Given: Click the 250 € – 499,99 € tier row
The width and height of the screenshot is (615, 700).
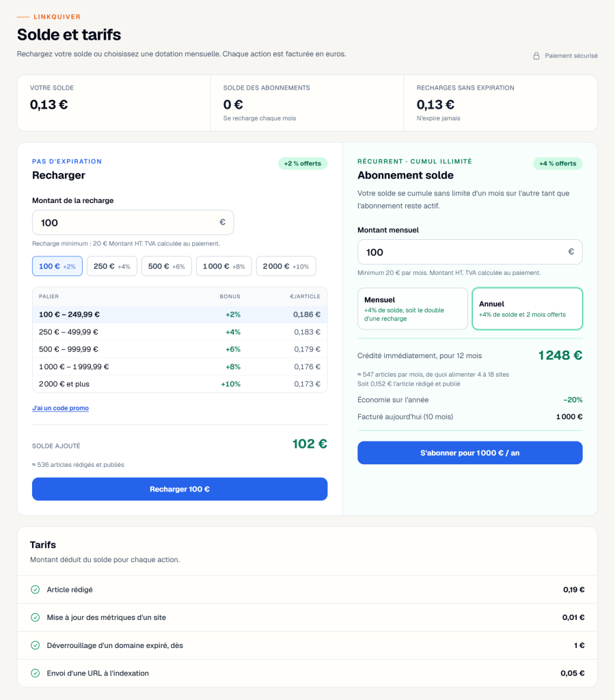Looking at the screenshot, I should click(x=180, y=332).
